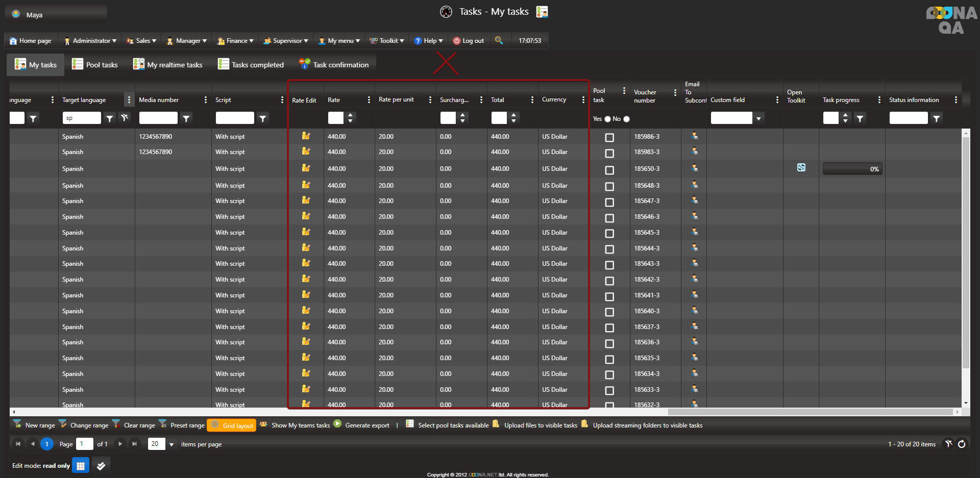Click the Grid layout button
Image resolution: width=980 pixels, height=478 pixels.
(x=232, y=425)
